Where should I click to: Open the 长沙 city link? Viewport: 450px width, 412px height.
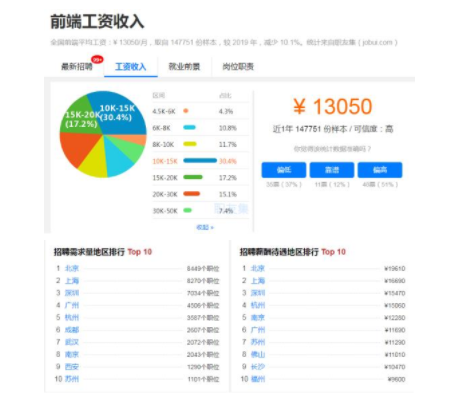(x=258, y=367)
